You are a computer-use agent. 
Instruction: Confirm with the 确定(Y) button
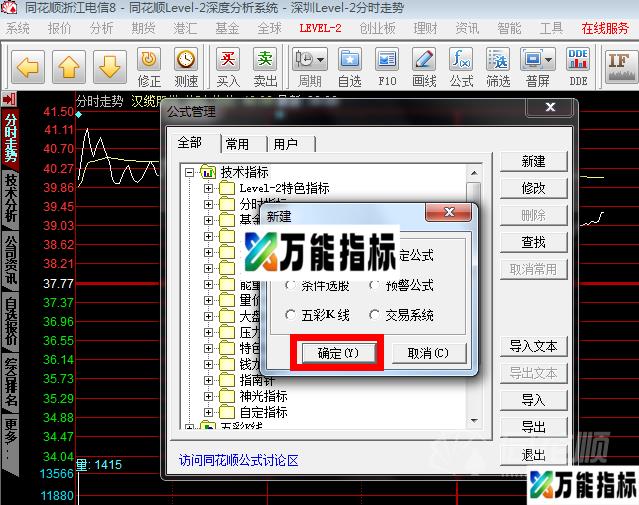[x=338, y=353]
